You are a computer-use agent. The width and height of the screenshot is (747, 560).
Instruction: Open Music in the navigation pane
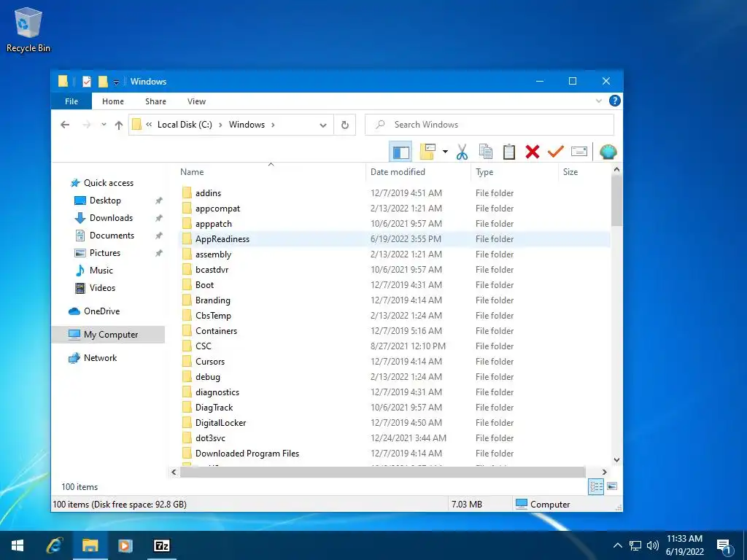[x=101, y=271]
